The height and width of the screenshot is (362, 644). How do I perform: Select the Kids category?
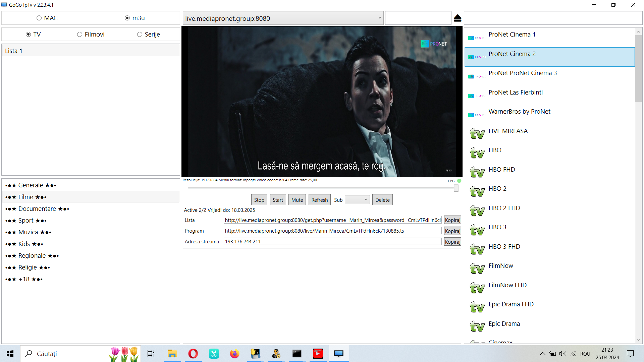pyautogui.click(x=91, y=244)
